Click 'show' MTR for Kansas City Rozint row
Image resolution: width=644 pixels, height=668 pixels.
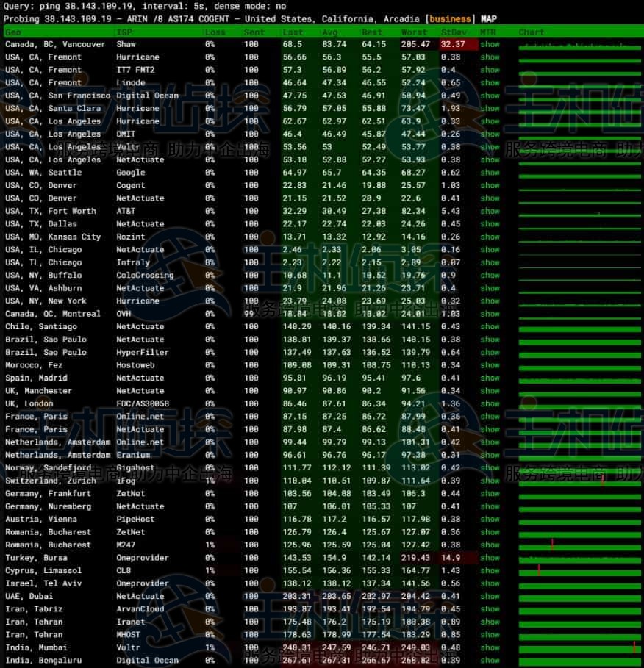click(x=490, y=237)
